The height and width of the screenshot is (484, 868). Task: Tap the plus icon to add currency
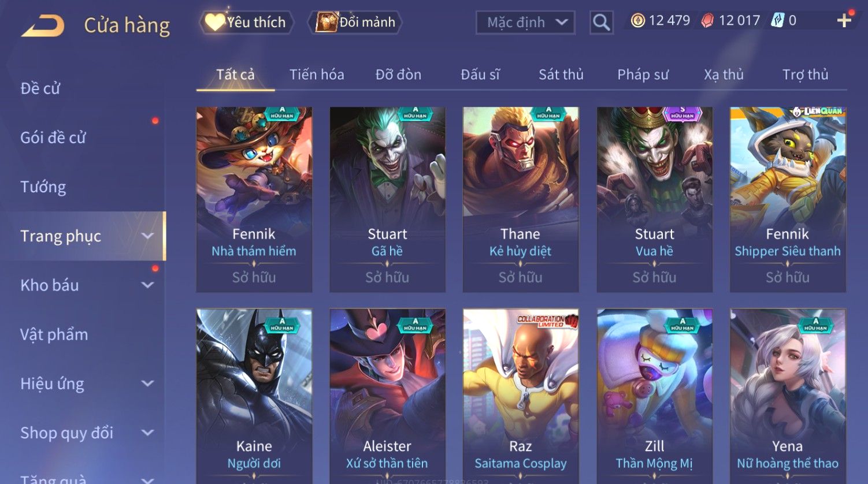844,21
